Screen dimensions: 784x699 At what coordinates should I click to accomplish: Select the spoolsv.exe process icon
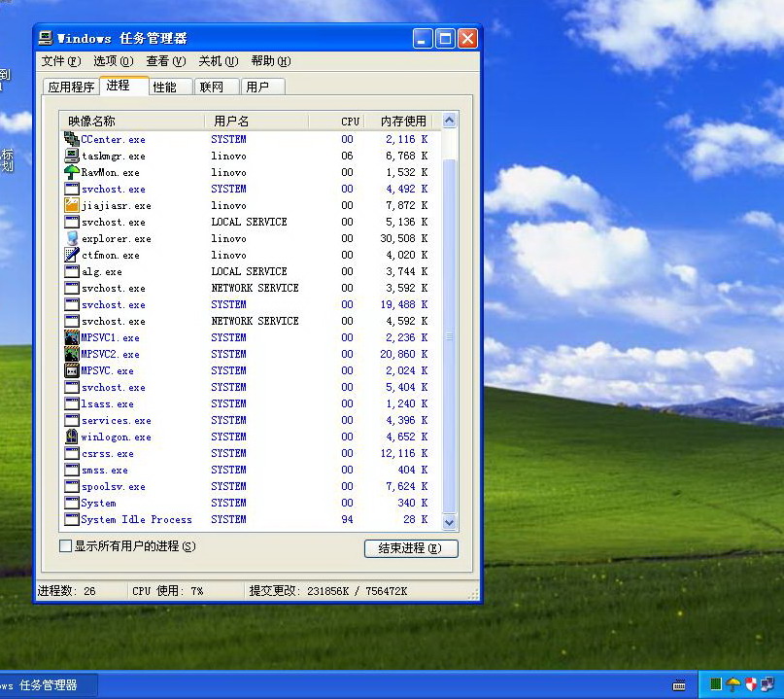click(72, 486)
